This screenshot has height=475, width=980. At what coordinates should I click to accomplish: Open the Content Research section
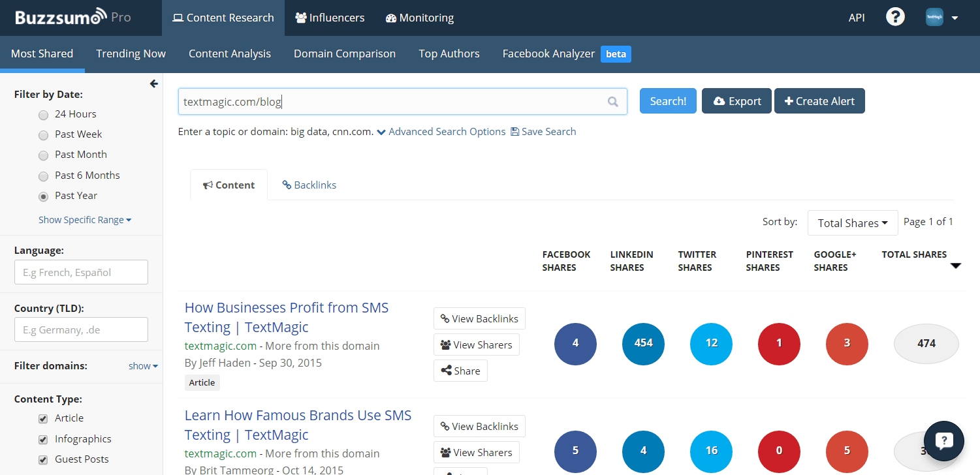pos(223,18)
